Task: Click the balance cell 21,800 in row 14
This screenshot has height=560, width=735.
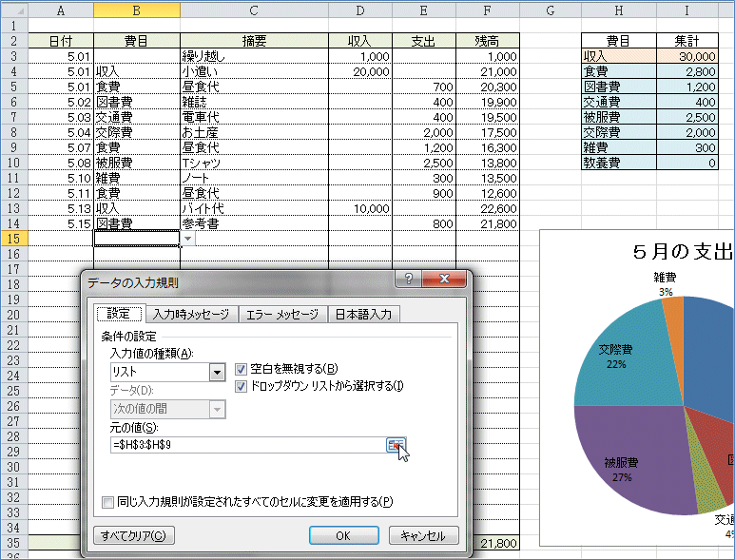Action: click(488, 223)
